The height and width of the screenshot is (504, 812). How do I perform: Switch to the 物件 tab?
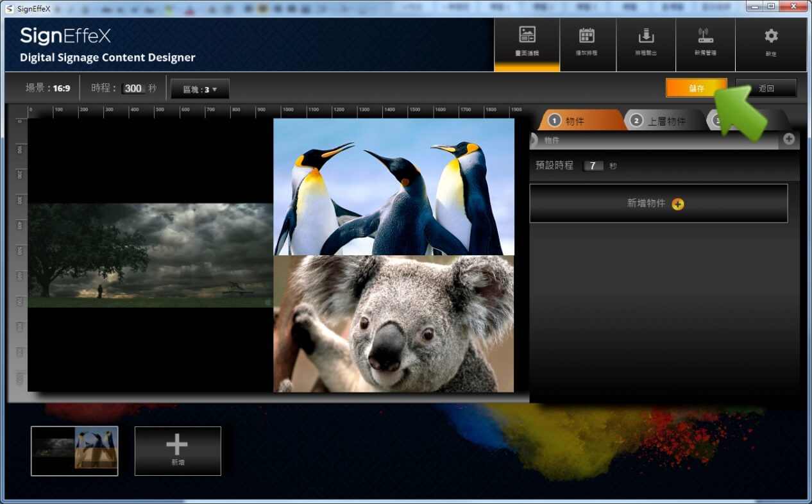(575, 121)
